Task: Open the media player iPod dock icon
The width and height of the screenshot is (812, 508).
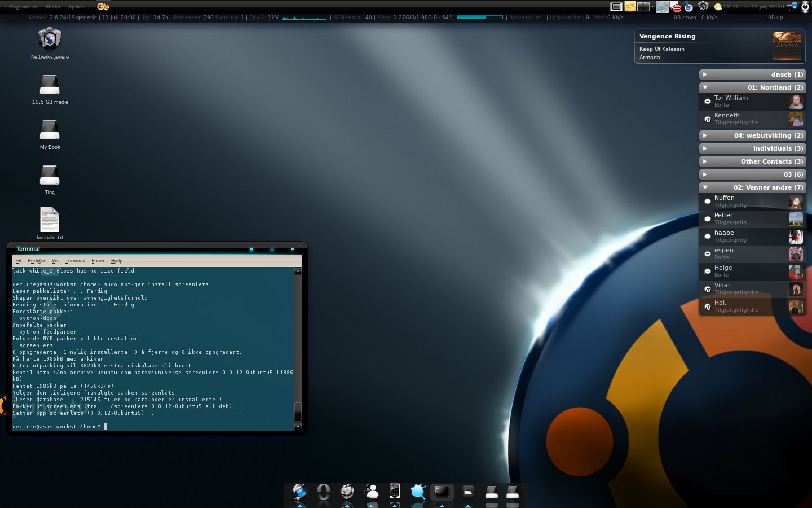Action: coord(395,492)
